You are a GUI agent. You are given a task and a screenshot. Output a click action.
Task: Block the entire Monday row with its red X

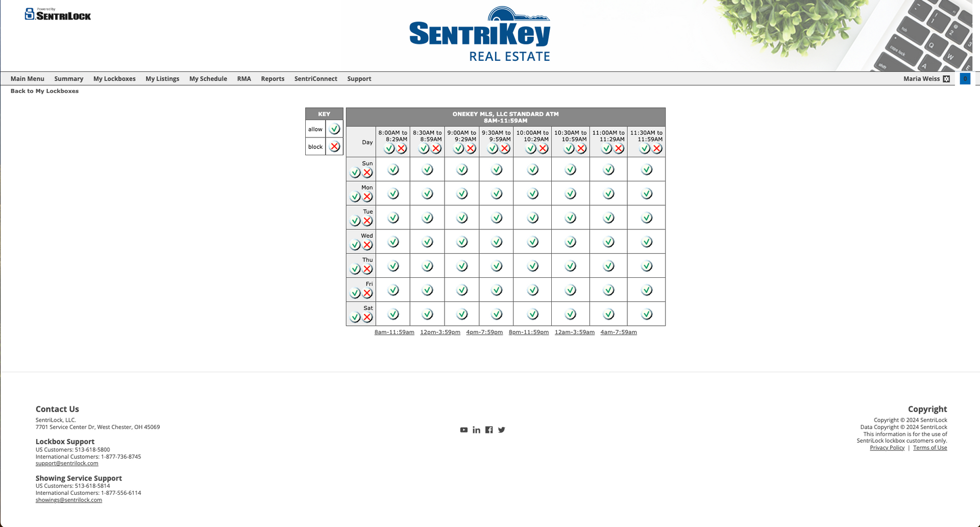tap(368, 196)
